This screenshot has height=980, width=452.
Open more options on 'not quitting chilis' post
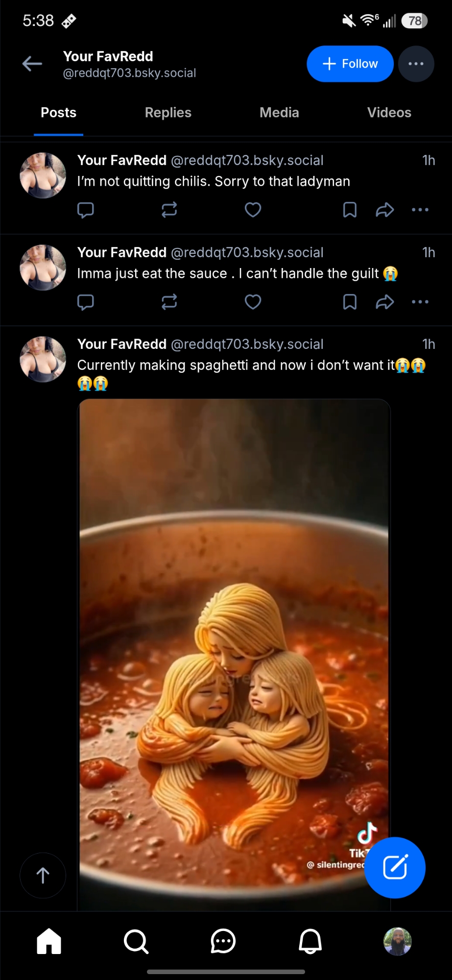[x=420, y=210]
